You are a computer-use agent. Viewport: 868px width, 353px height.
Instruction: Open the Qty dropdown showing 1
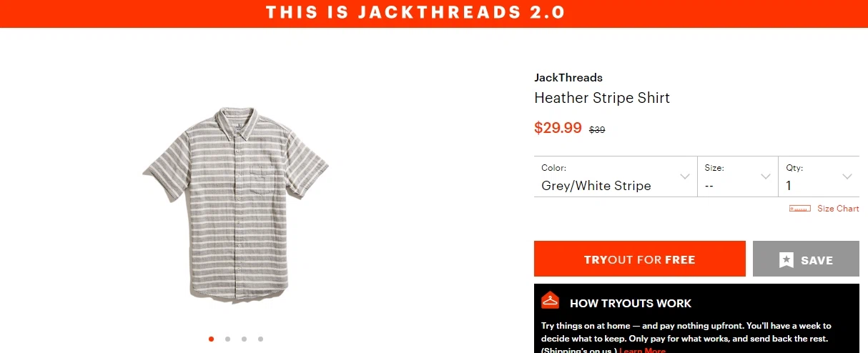point(819,176)
